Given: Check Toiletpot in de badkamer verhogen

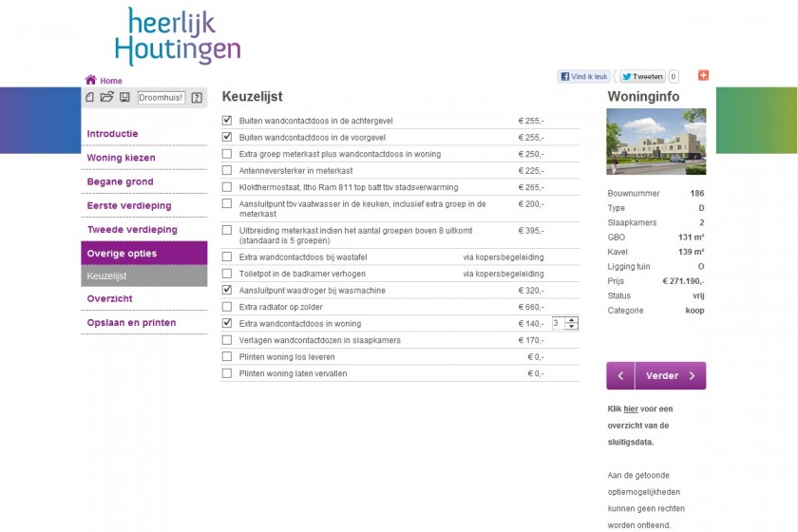Looking at the screenshot, I should pyautogui.click(x=227, y=274).
